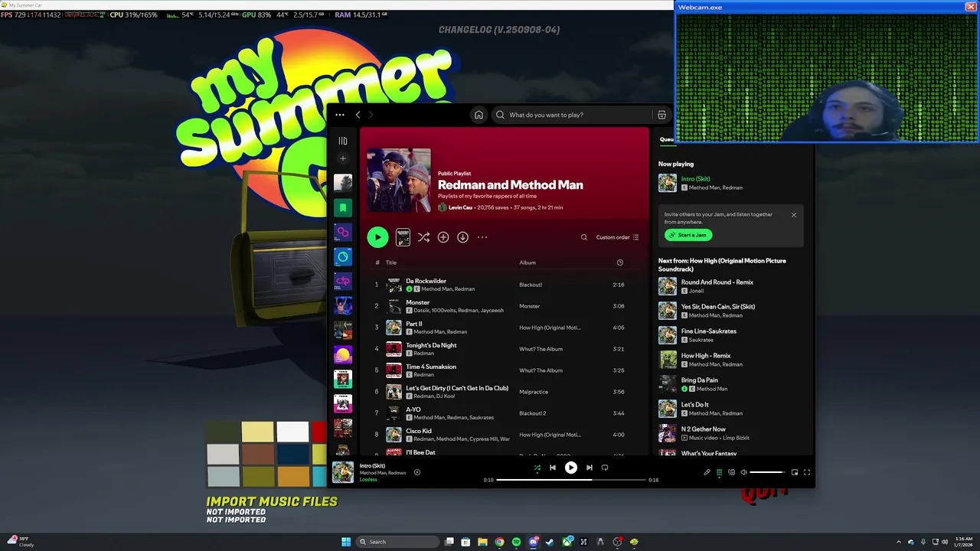Open the Spotify three-dot app menu
Image resolution: width=980 pixels, height=551 pixels.
(340, 115)
